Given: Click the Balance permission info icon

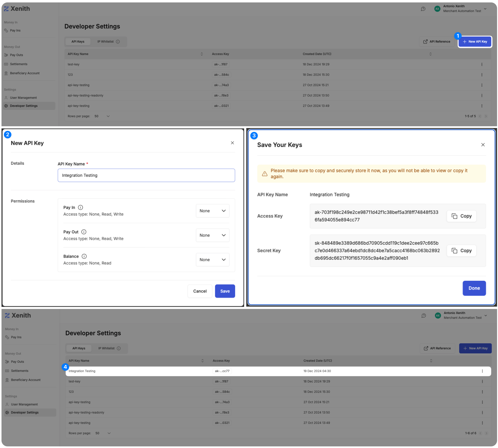Looking at the screenshot, I should click(x=84, y=256).
